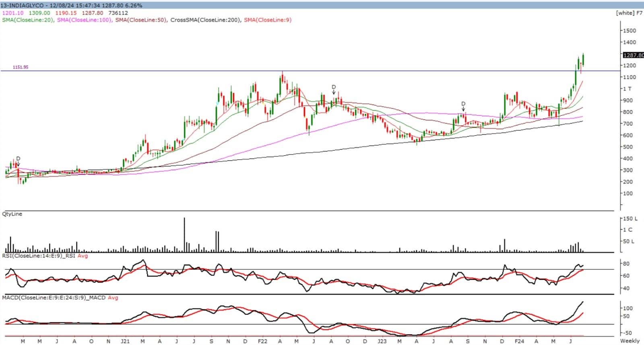The height and width of the screenshot is (345, 644).
Task: Click the [white] F7 theme label
Action: click(629, 13)
